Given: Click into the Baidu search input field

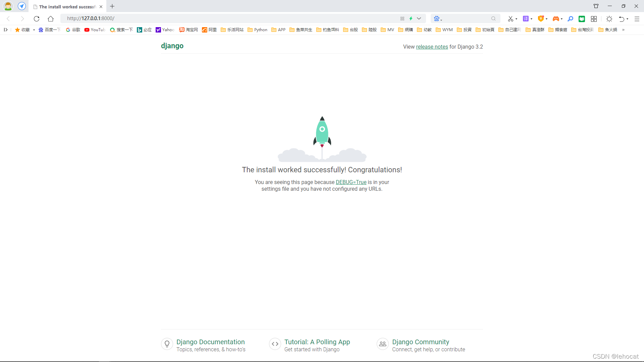Looking at the screenshot, I should [466, 19].
